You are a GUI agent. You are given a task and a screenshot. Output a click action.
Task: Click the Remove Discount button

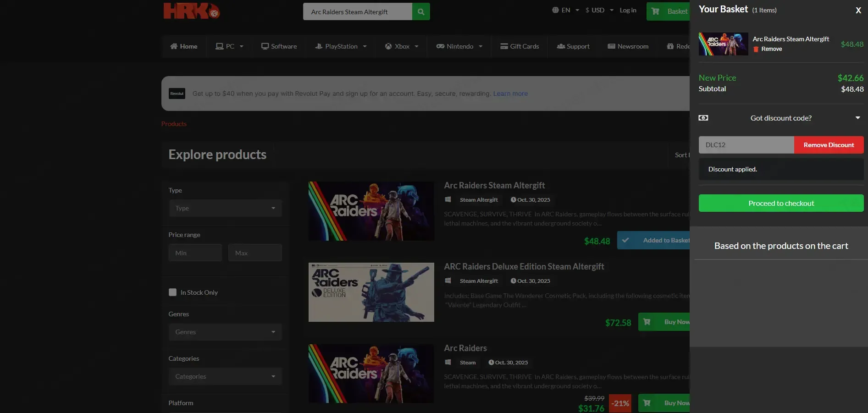pyautogui.click(x=829, y=145)
